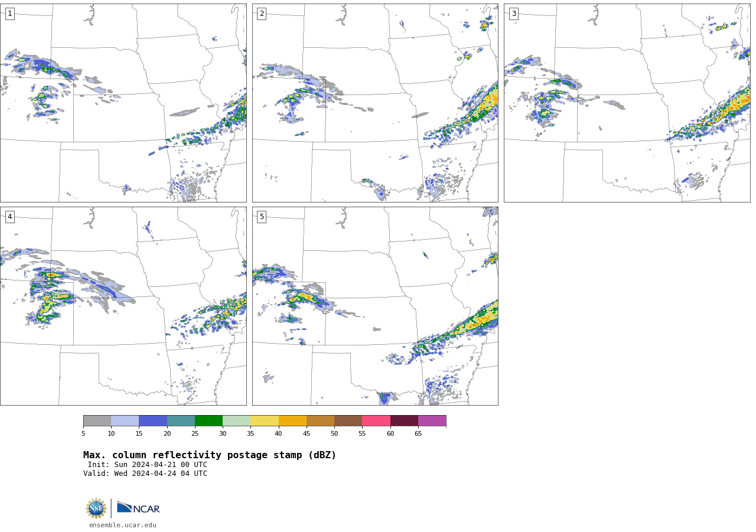
Task: Click the pale green 30-35 dBZ swatch
Action: 237,421
